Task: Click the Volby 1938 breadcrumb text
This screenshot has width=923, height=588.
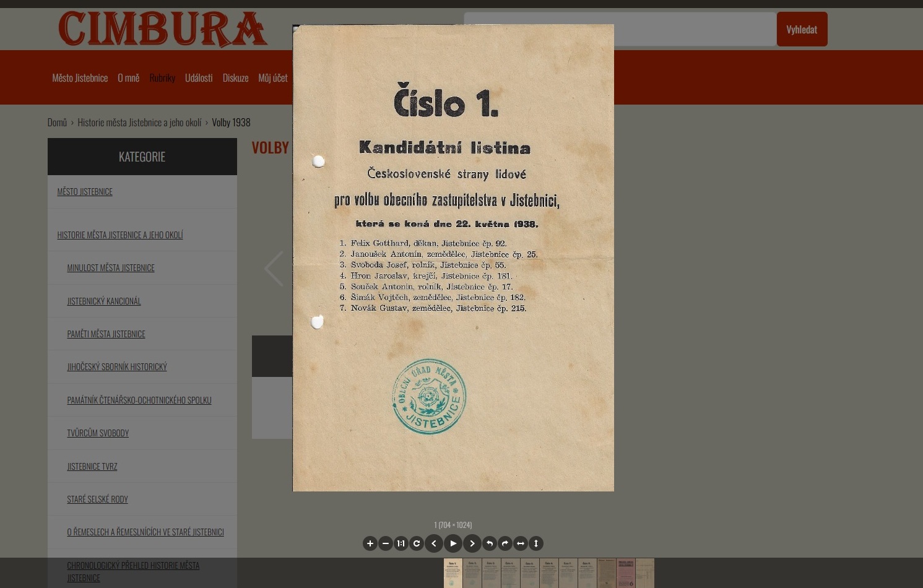Action: (231, 123)
